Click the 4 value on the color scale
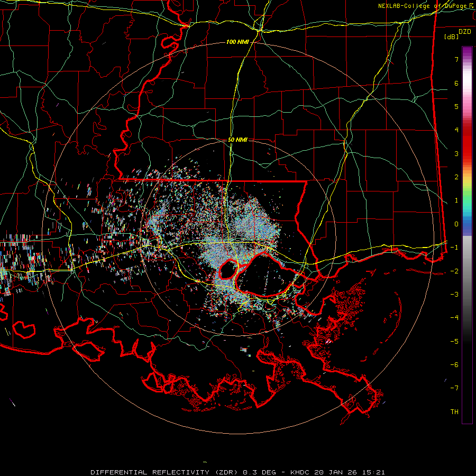 [x=456, y=130]
